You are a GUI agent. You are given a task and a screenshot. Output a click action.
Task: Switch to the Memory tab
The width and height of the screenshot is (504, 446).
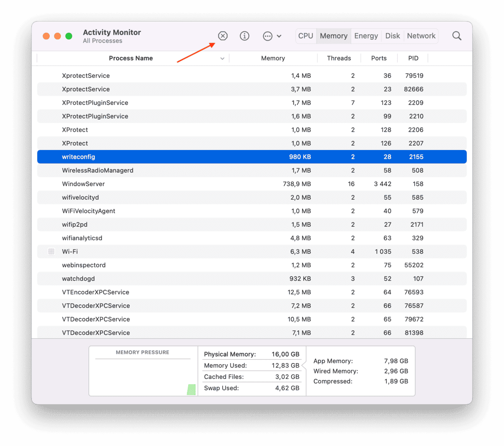point(334,36)
